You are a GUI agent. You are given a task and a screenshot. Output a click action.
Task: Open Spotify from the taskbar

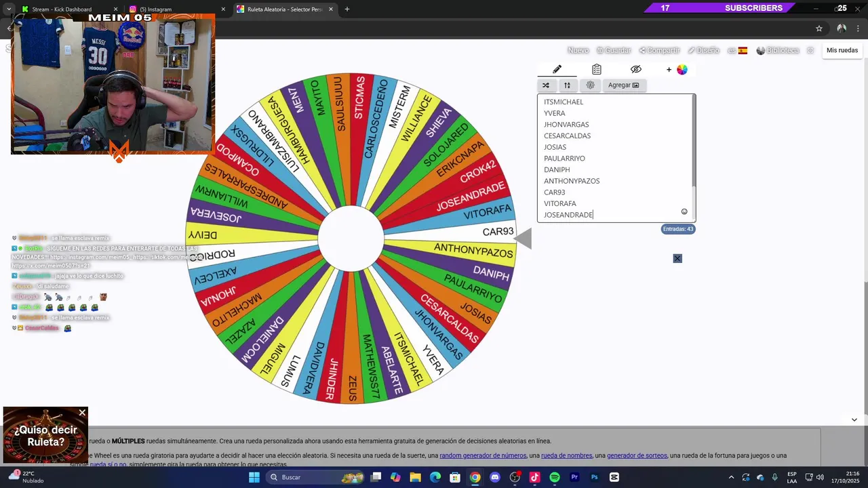pos(555,477)
